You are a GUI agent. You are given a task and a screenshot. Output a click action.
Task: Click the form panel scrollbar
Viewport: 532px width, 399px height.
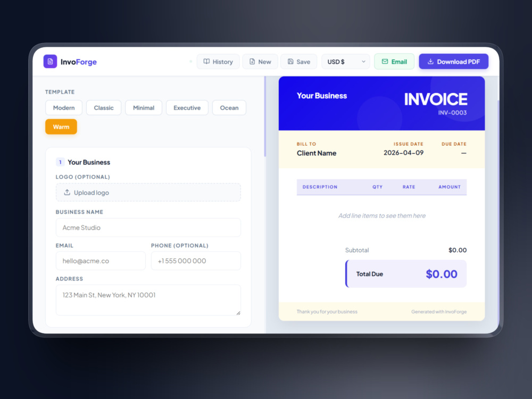coord(265,117)
